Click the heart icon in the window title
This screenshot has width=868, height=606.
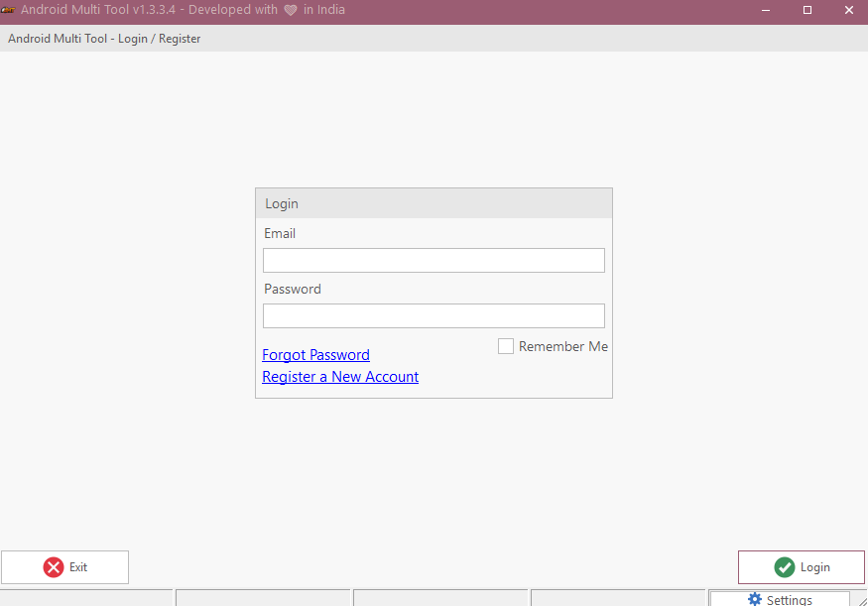pyautogui.click(x=291, y=10)
